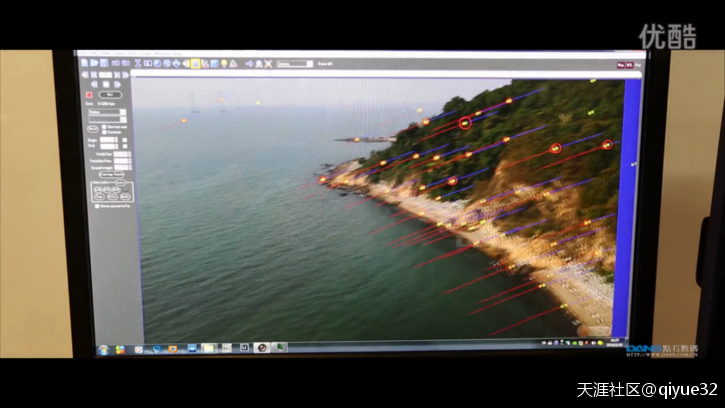Click the right arrow icon in toolbar
725x408 pixels.
pyautogui.click(x=249, y=64)
